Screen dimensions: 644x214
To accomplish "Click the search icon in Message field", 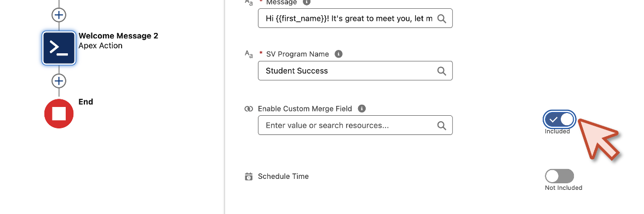I will pyautogui.click(x=441, y=19).
